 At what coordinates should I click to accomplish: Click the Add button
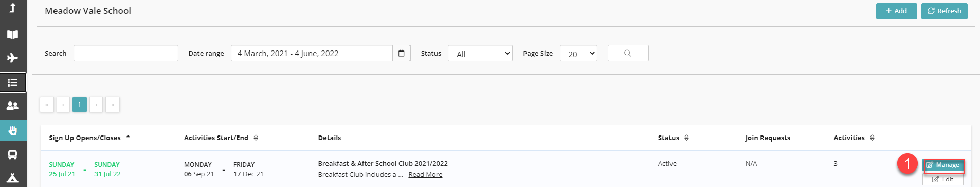[x=897, y=11]
